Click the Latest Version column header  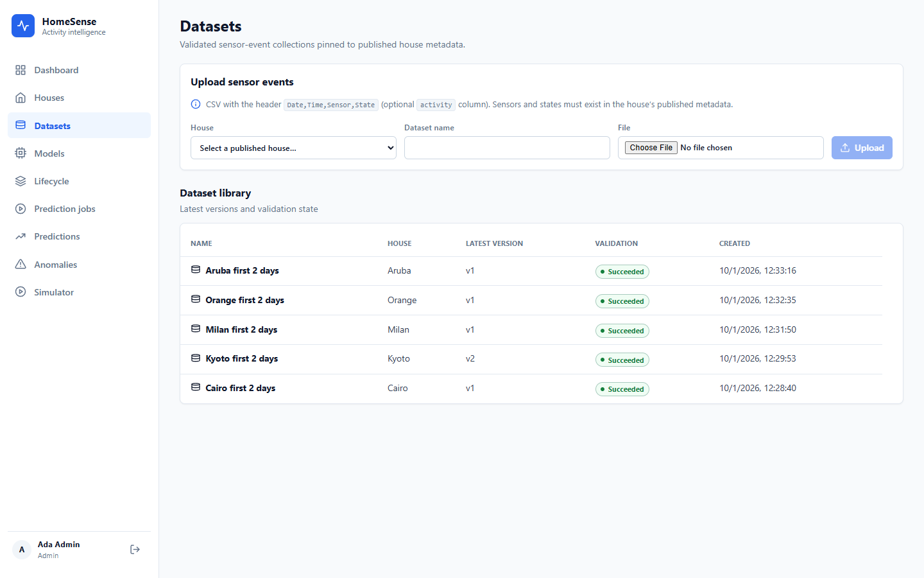click(x=494, y=243)
